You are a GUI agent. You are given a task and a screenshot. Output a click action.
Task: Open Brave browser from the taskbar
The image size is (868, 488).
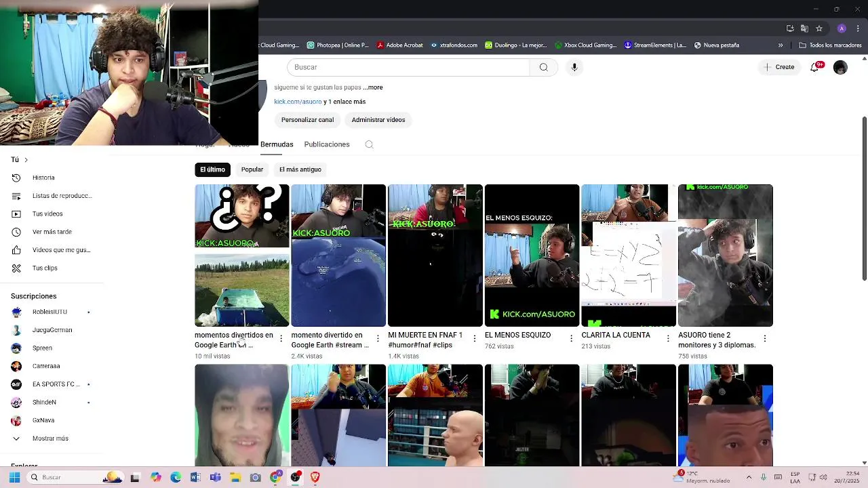(x=315, y=477)
